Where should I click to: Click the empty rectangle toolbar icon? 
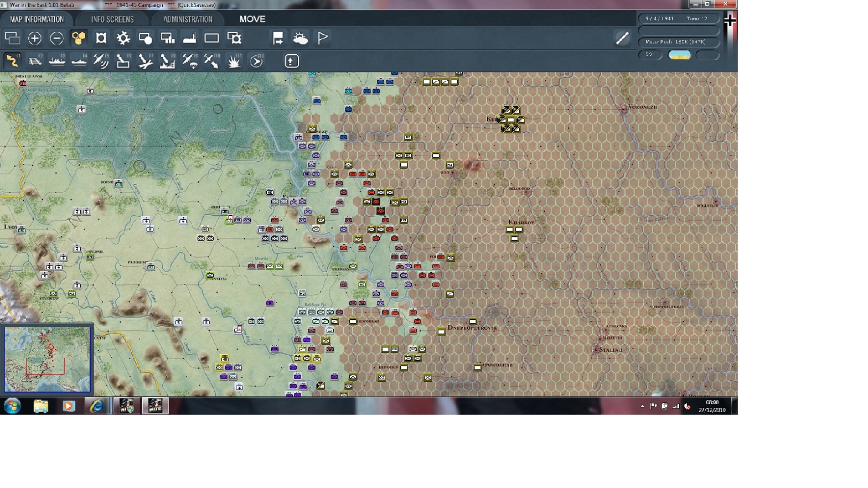(211, 38)
